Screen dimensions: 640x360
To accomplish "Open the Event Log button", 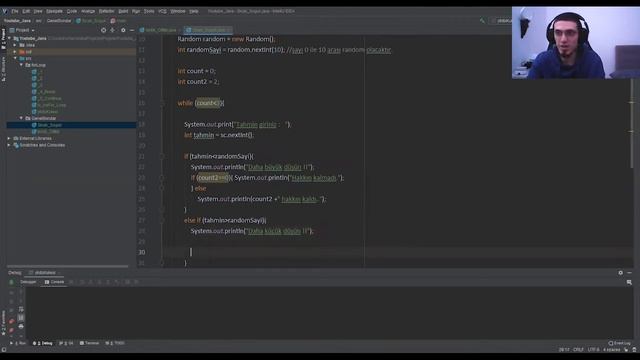I will pyautogui.click(x=619, y=343).
